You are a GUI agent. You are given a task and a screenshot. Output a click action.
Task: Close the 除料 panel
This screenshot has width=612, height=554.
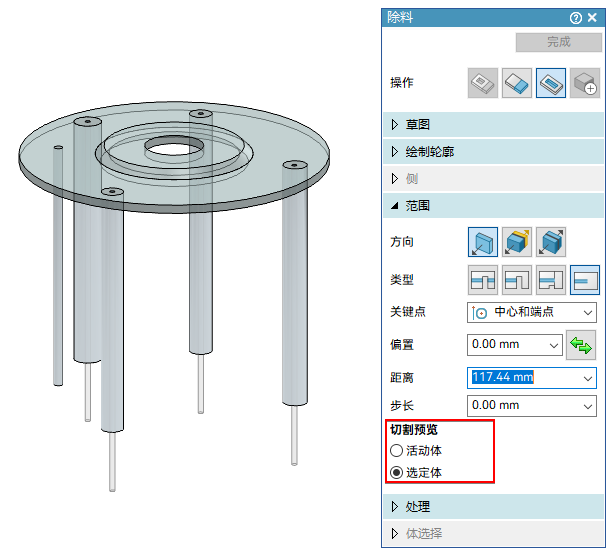(594, 17)
